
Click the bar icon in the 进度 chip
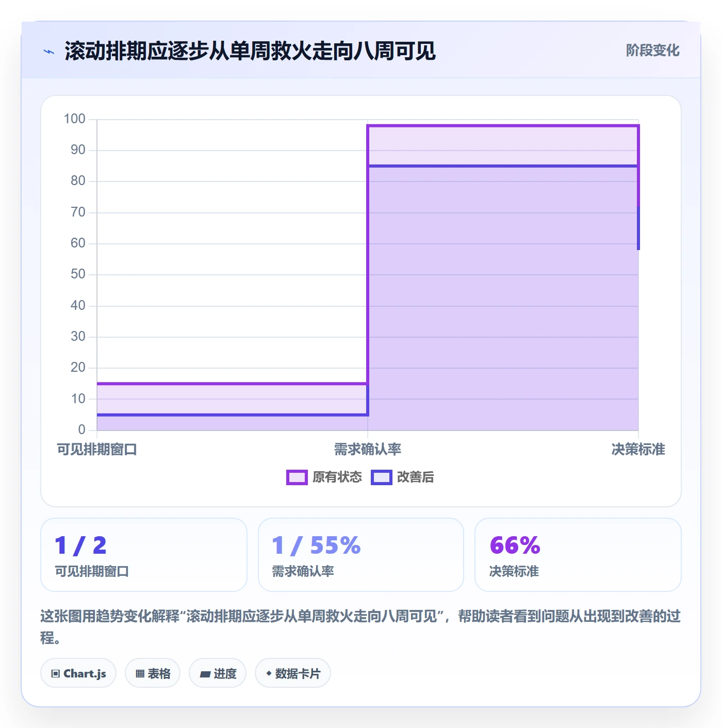pyautogui.click(x=205, y=674)
